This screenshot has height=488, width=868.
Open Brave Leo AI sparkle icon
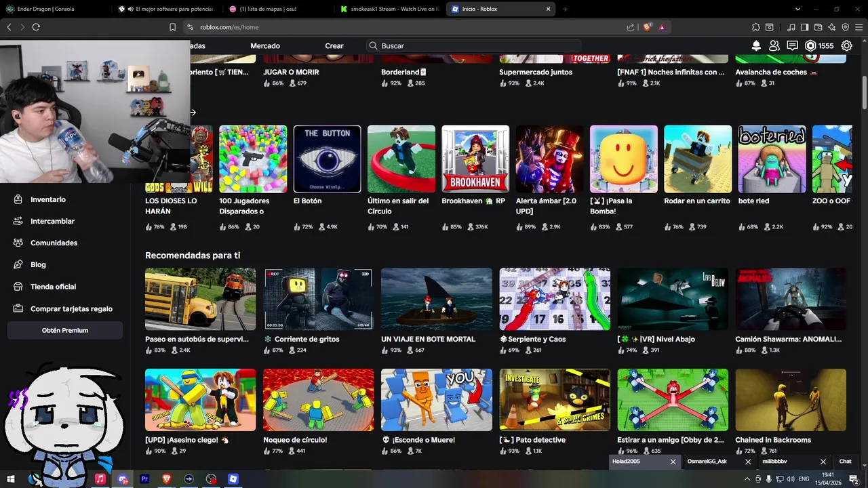pyautogui.click(x=831, y=27)
